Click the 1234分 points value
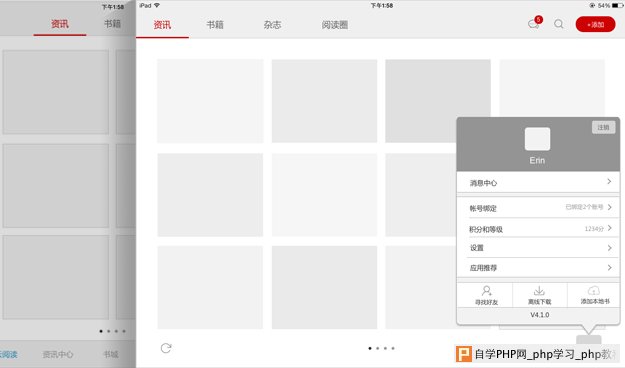 594,229
